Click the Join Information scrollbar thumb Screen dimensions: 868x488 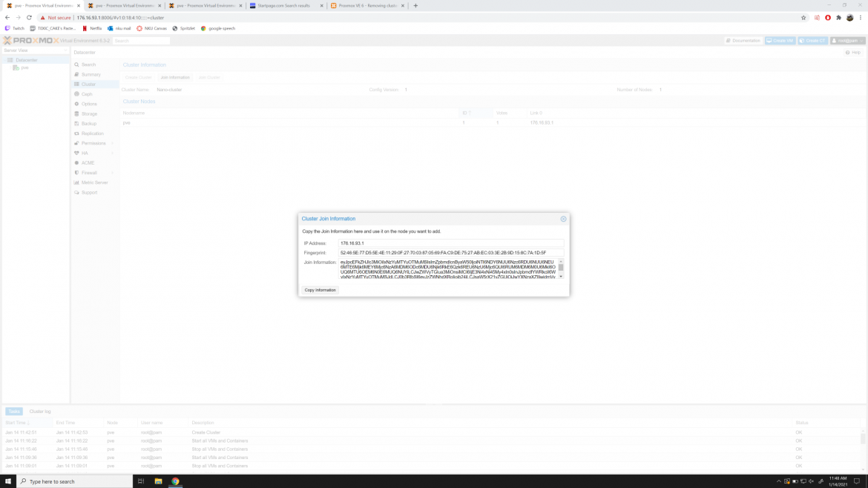(561, 267)
